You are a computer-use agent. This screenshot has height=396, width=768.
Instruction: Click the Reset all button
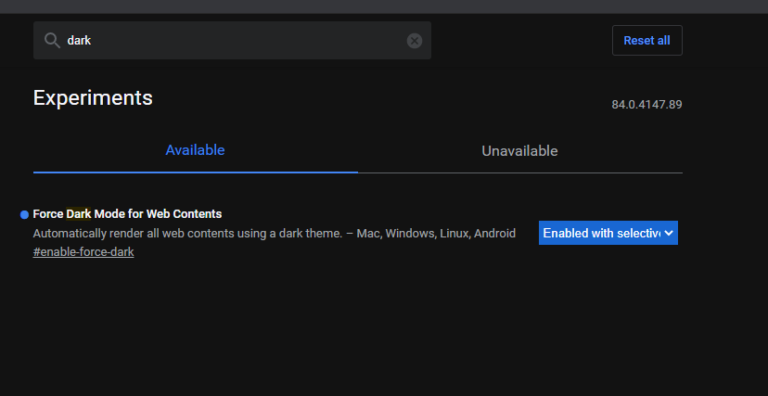647,40
